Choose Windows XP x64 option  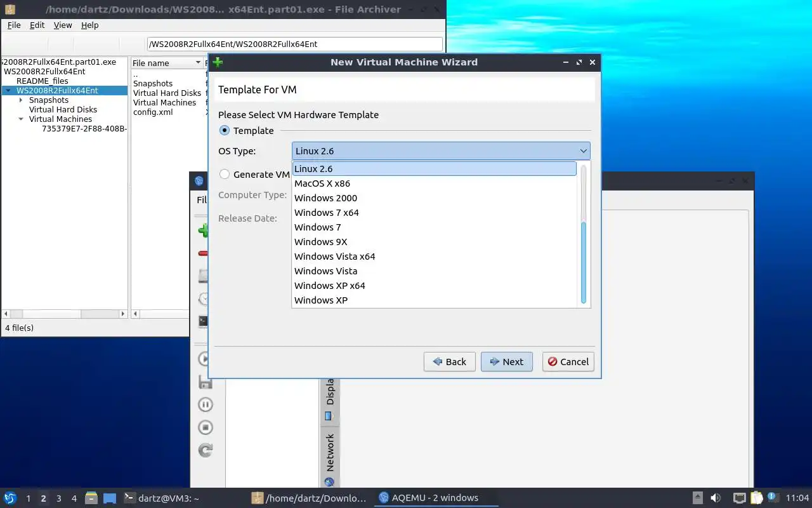point(435,286)
